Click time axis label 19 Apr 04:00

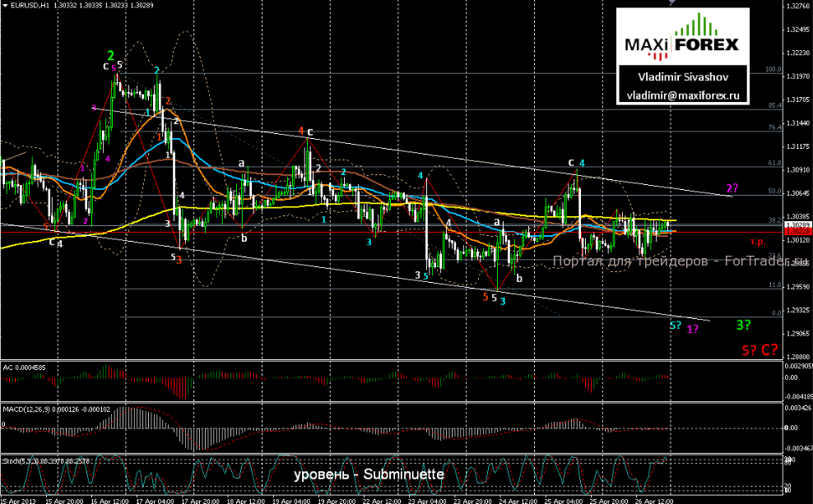click(x=291, y=501)
